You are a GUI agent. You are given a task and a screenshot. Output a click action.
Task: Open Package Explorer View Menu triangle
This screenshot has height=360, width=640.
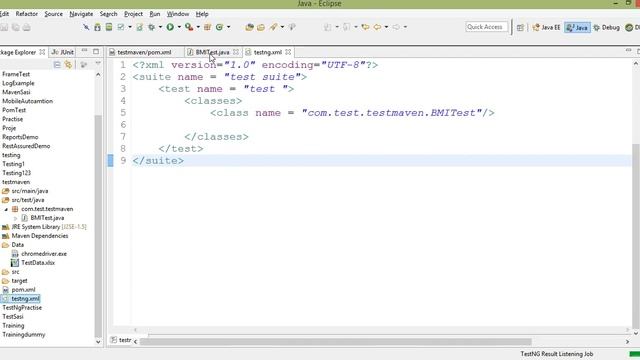pos(98,64)
